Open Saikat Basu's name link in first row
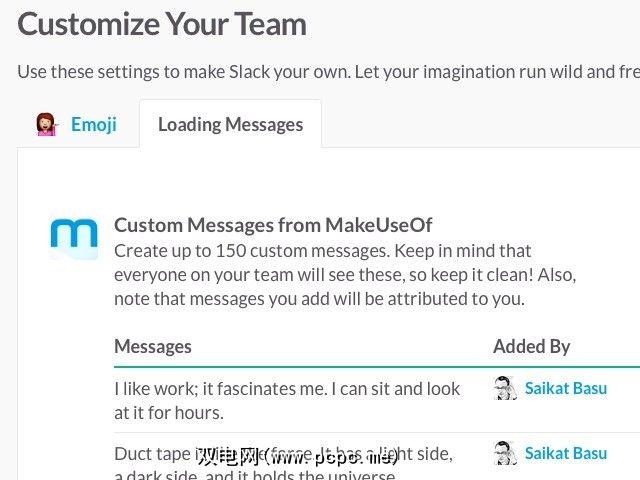This screenshot has width=640, height=480. click(565, 388)
